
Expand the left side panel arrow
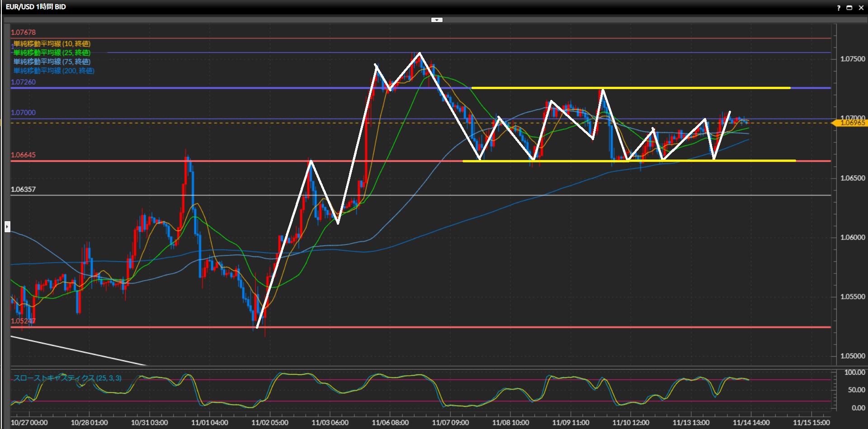click(x=7, y=226)
